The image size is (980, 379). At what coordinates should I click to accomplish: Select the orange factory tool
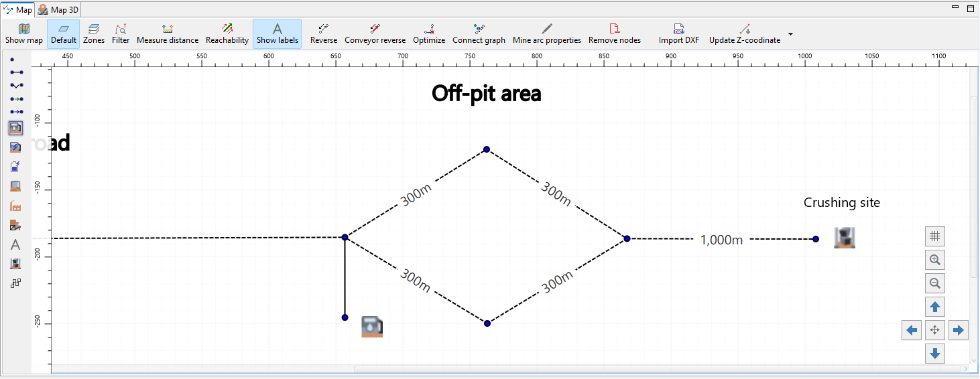[16, 206]
